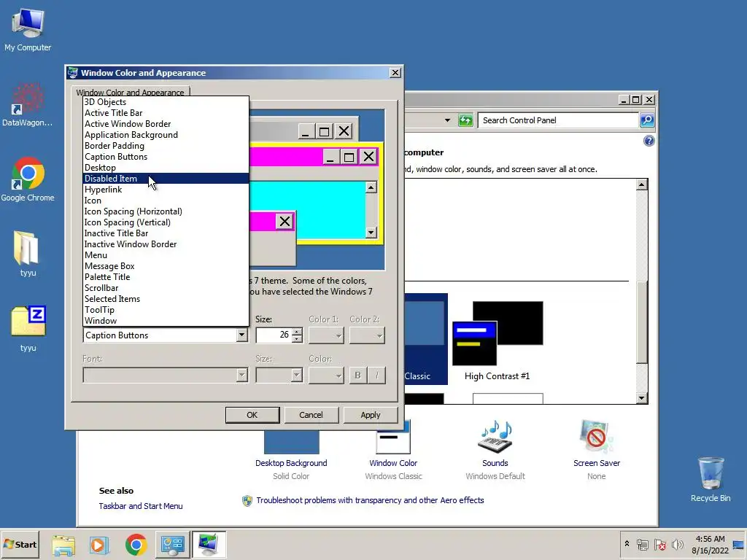The width and height of the screenshot is (747, 560).
Task: Open the tyyu zip archive icon
Action: pyautogui.click(x=28, y=329)
